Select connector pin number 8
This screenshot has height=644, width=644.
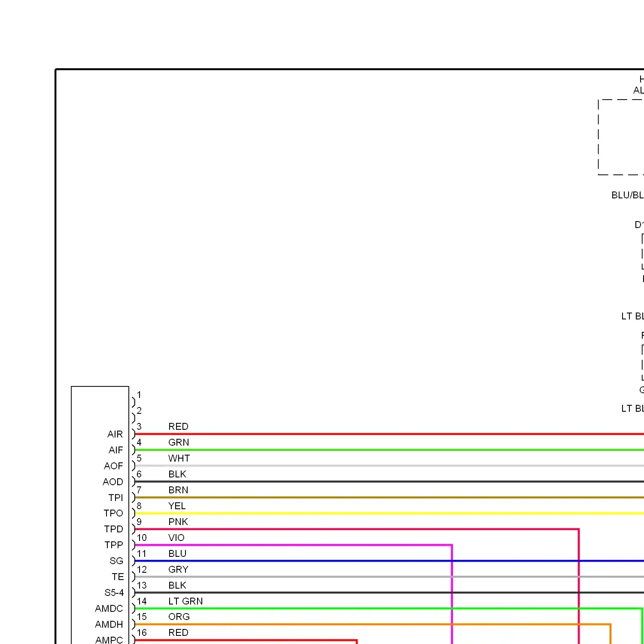(x=139, y=506)
